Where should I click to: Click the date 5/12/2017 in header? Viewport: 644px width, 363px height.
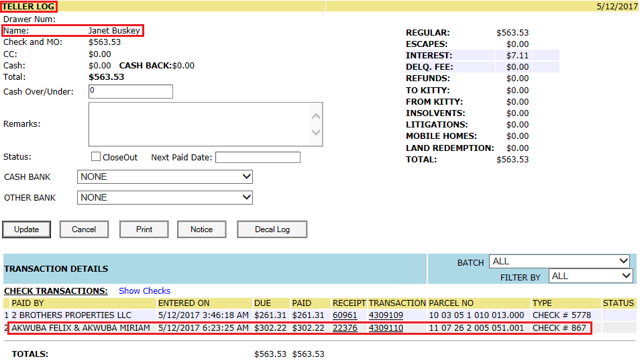click(617, 7)
